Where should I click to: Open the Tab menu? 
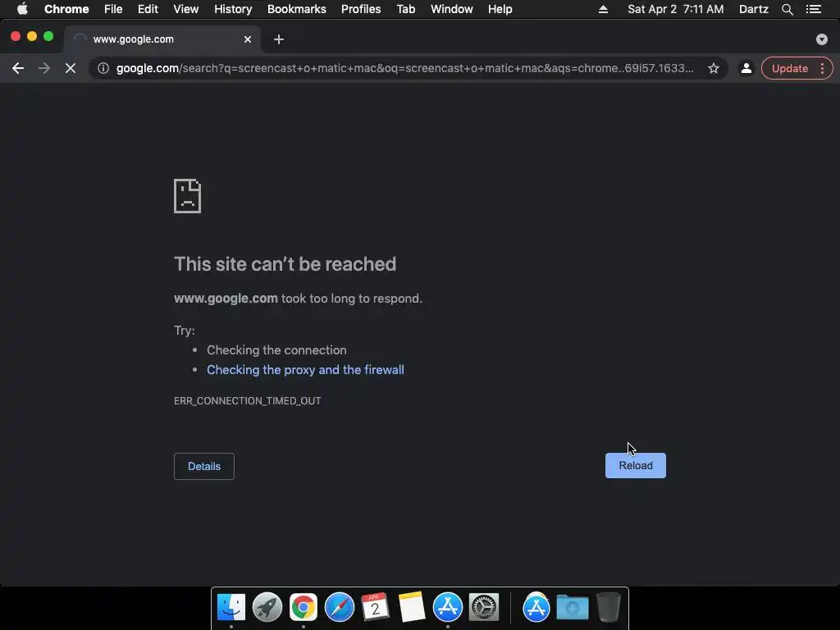[405, 9]
